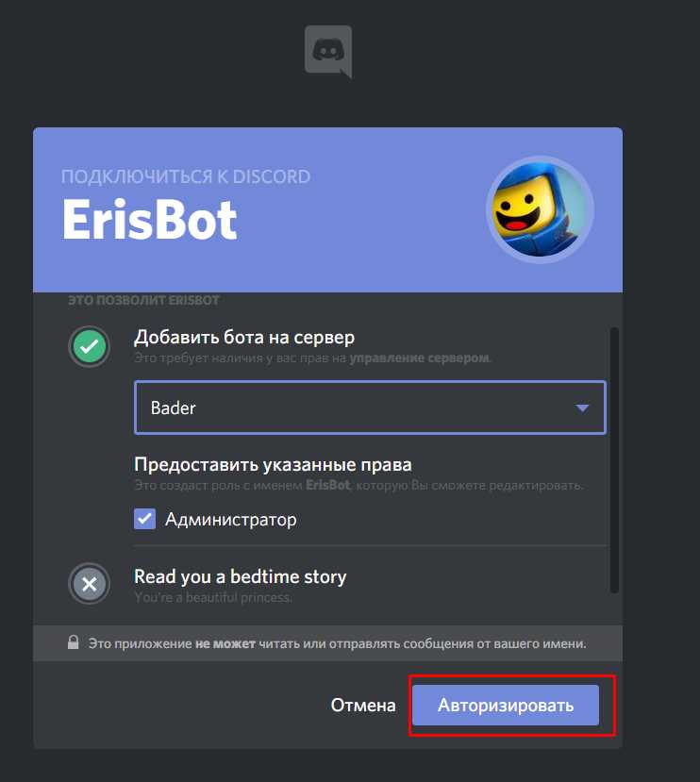Click the Авторизировать button
The image size is (700, 782).
coord(506,705)
